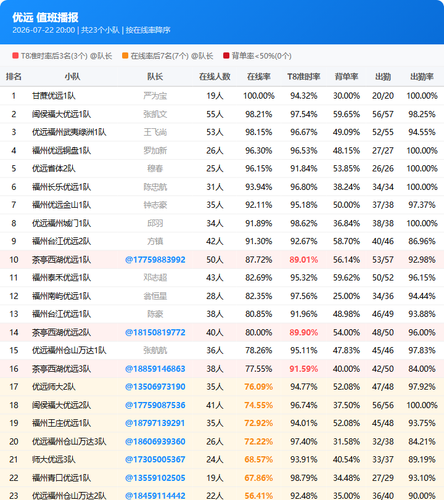Click the 在线人数 column header
The height and width of the screenshot is (500, 444).
[215, 77]
